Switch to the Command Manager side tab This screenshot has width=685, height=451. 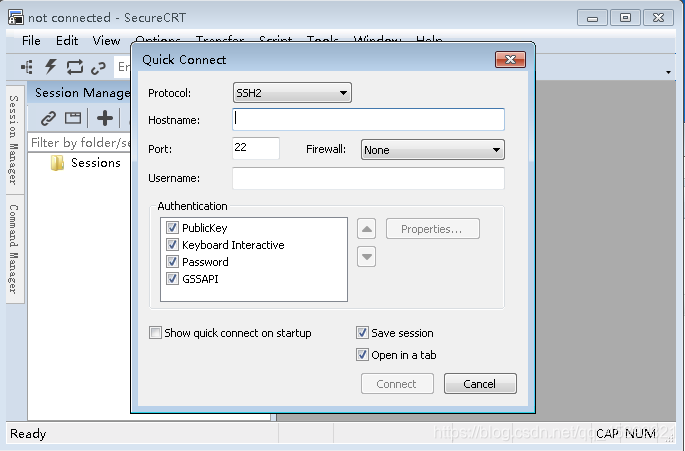coord(14,249)
